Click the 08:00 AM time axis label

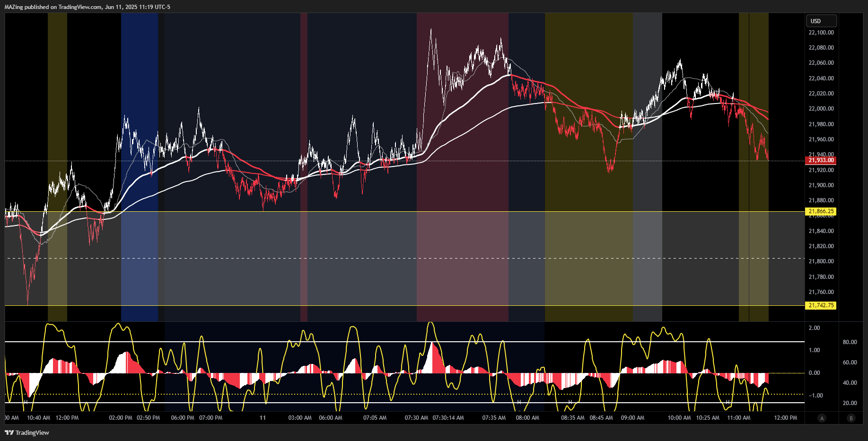point(527,418)
